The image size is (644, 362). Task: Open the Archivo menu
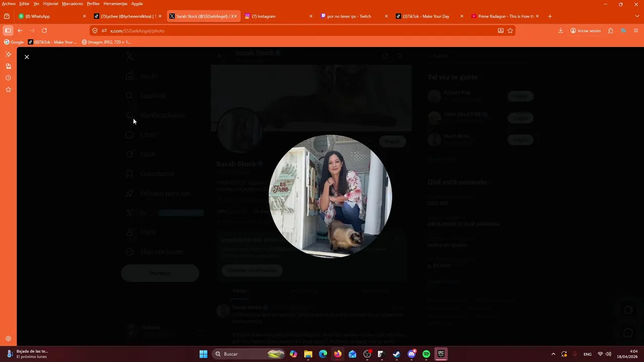pos(9,4)
